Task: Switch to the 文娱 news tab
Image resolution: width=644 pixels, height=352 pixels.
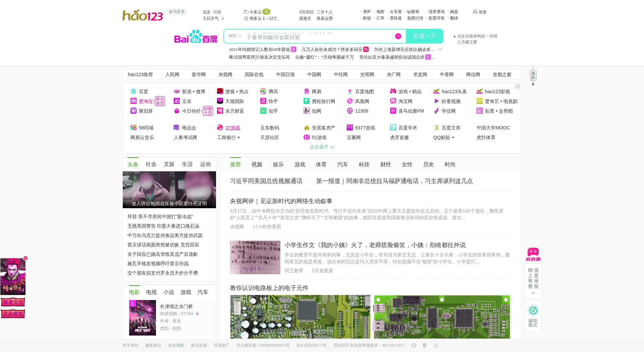Action: pos(169,164)
